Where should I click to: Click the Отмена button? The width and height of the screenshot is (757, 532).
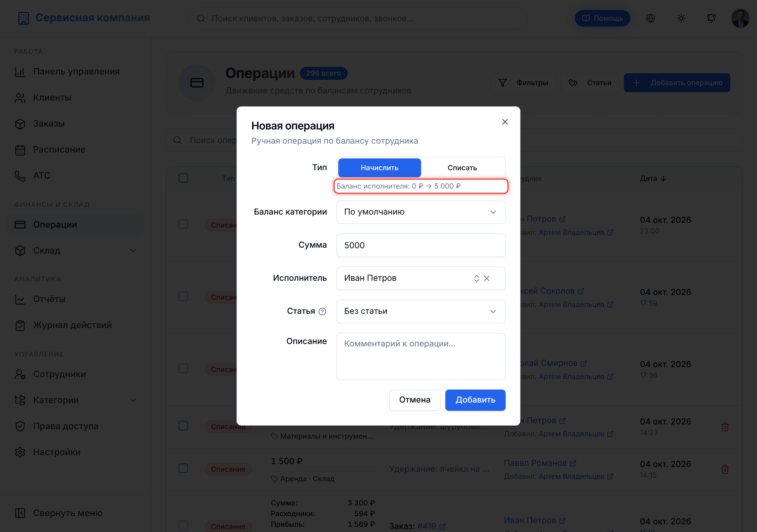(415, 400)
